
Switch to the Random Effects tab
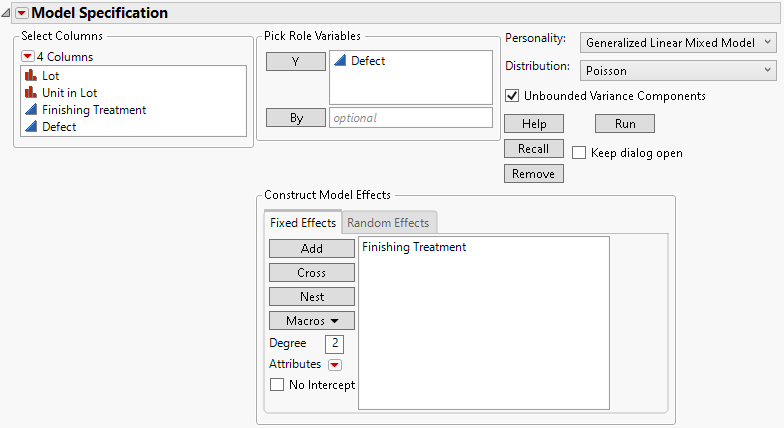[x=388, y=223]
